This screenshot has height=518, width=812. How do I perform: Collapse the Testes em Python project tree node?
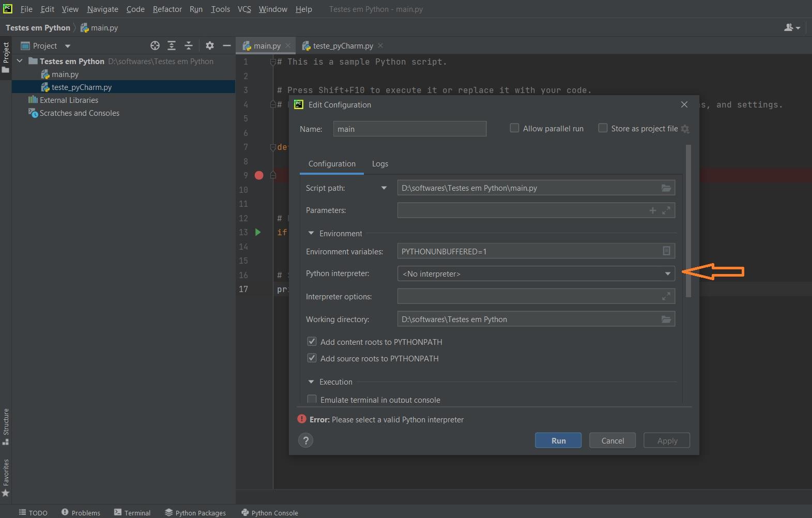20,61
